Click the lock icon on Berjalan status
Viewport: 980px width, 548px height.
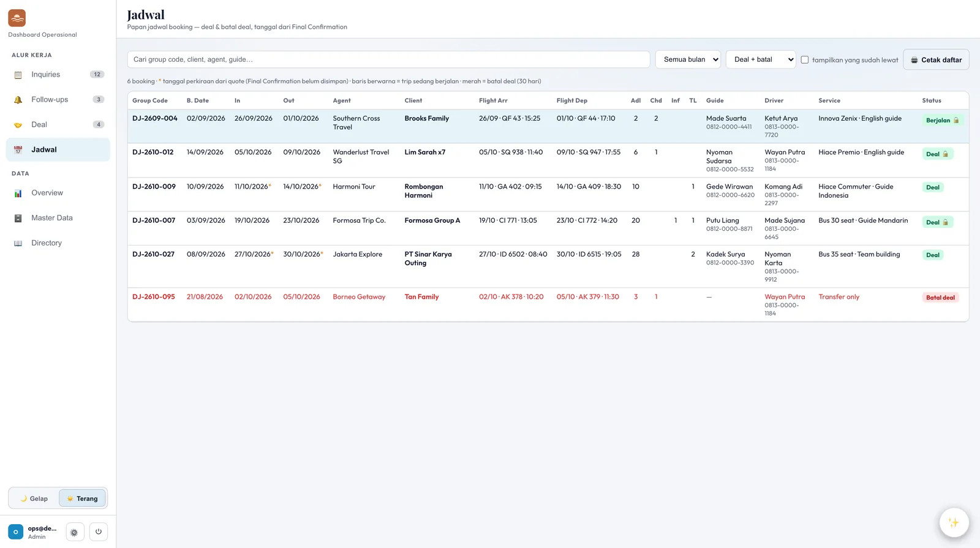point(956,121)
